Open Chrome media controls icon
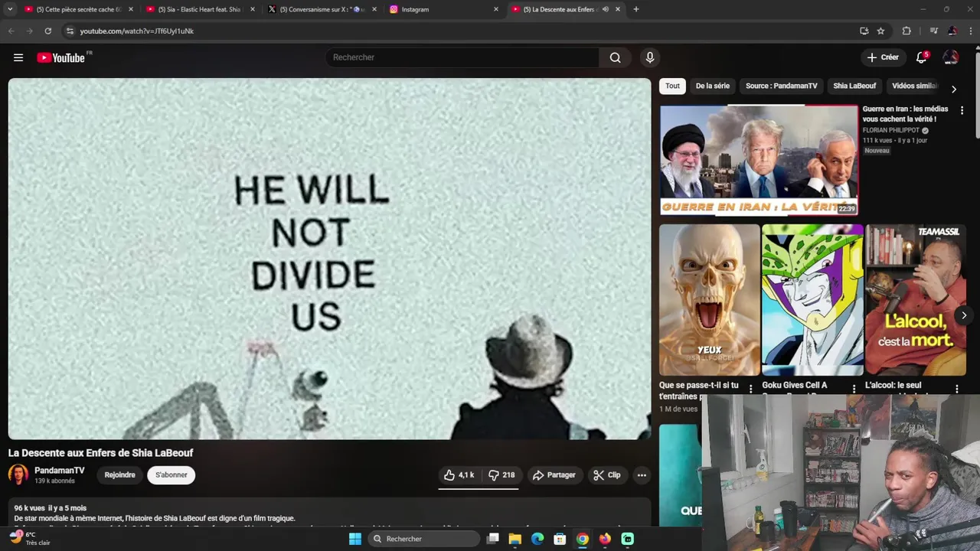Screen dimensions: 980x551 [933, 31]
